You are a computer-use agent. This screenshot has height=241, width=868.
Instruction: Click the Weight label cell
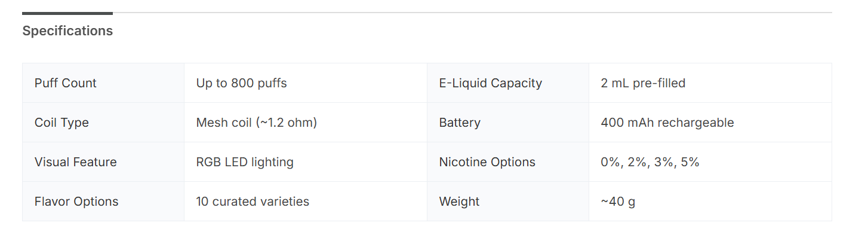click(459, 202)
